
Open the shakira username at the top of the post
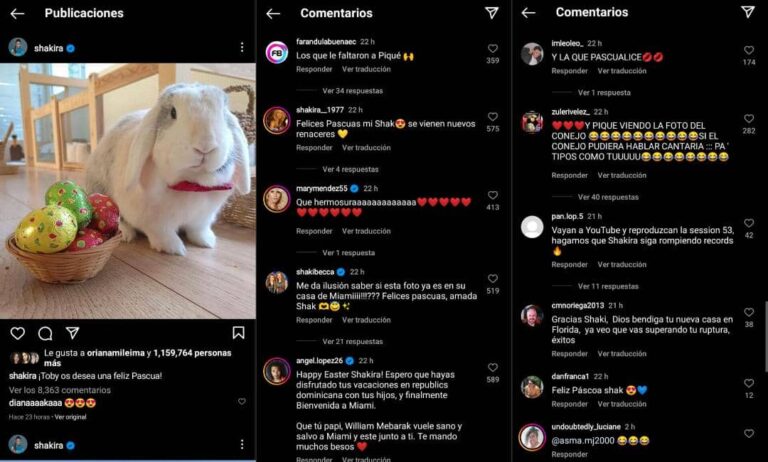(x=48, y=48)
